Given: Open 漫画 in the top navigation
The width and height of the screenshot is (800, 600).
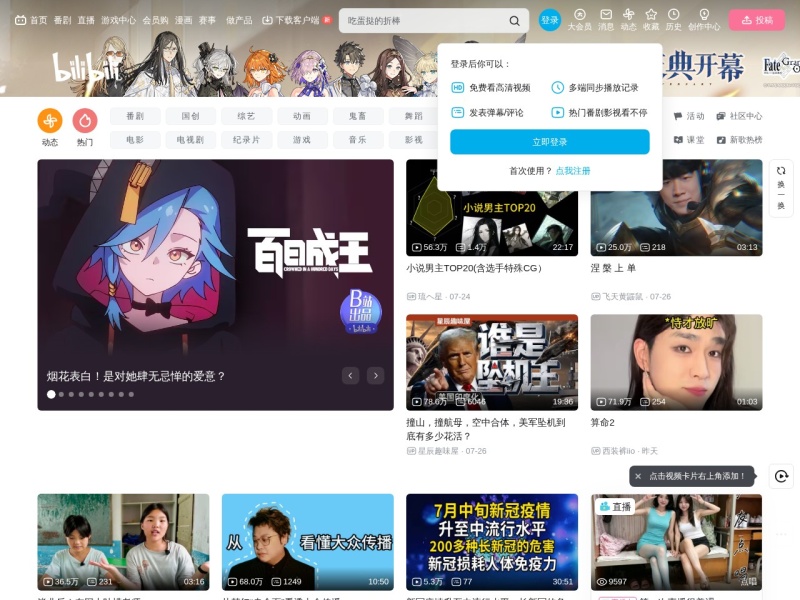Looking at the screenshot, I should click(x=183, y=20).
